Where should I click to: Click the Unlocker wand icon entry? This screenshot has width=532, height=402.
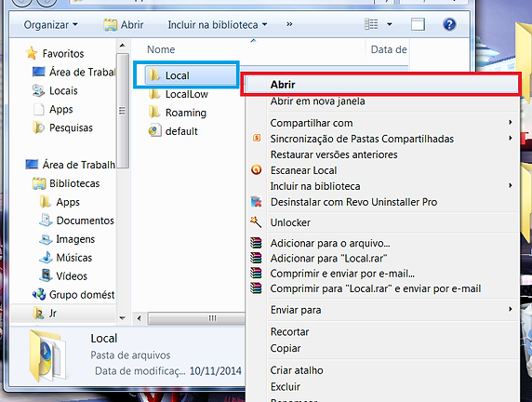tap(382, 222)
